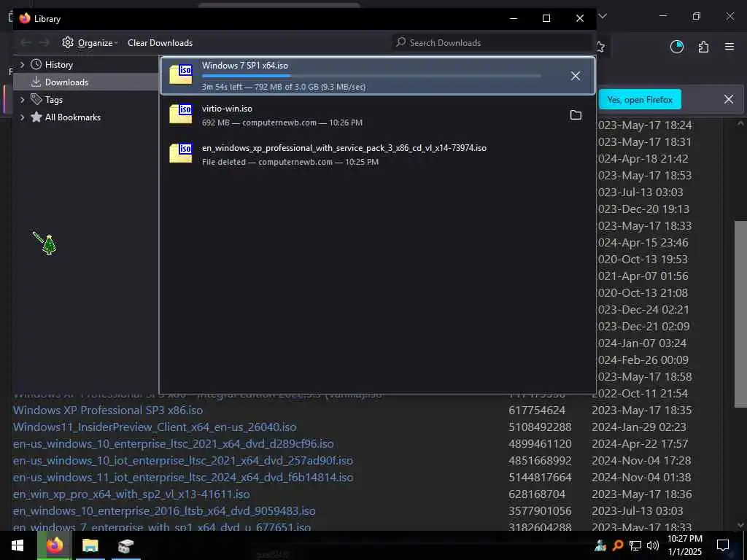Click Yes, open Firefox button

click(640, 99)
